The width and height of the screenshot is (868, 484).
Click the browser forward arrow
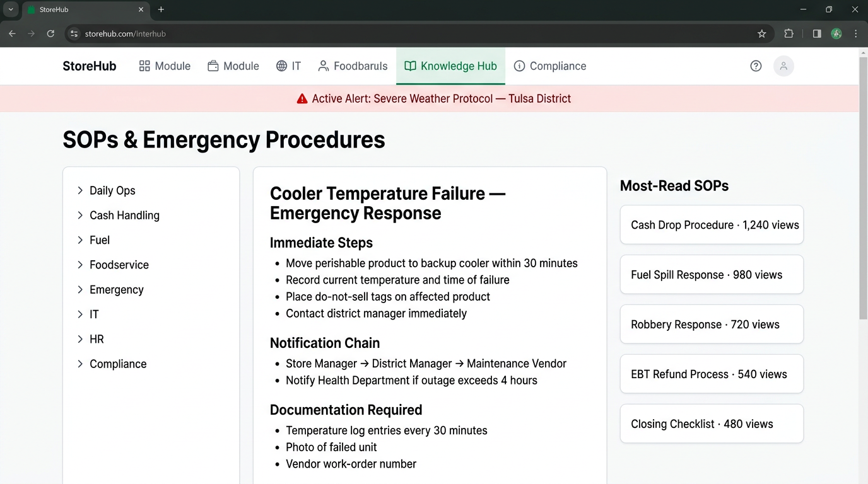(31, 33)
